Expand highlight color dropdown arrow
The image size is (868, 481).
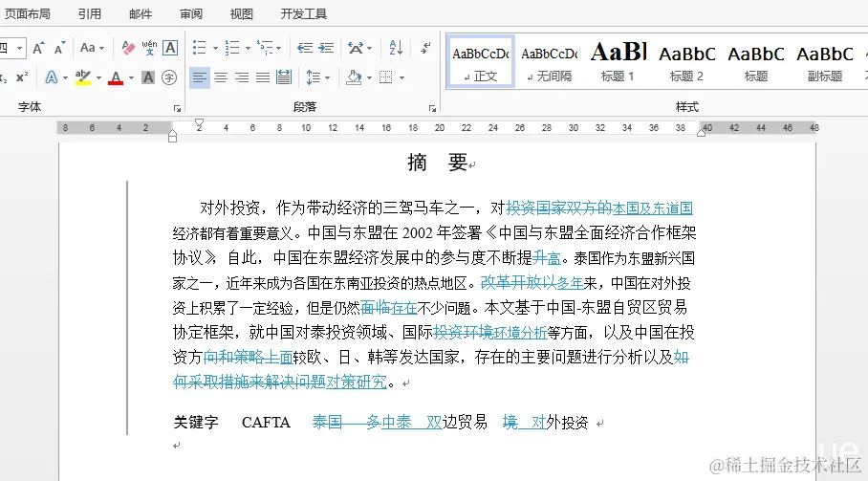coord(98,78)
